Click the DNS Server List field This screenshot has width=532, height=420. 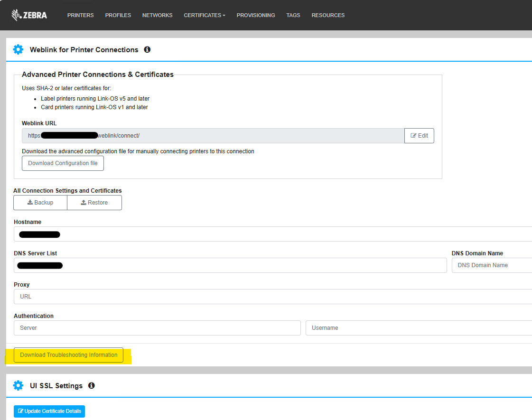pos(230,265)
